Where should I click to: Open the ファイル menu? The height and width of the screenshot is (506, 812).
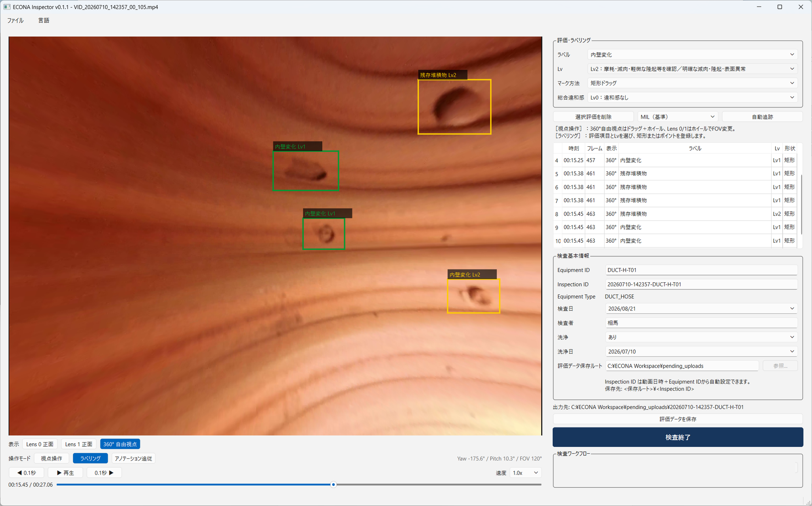pos(15,20)
